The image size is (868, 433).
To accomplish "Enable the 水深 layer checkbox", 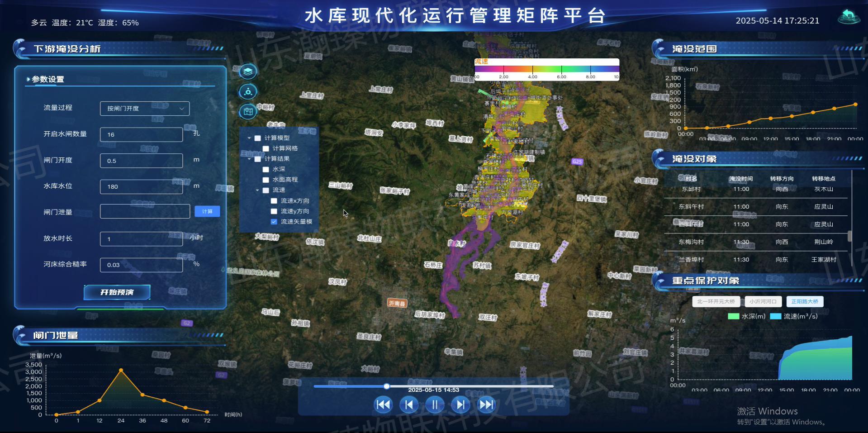I will [266, 169].
